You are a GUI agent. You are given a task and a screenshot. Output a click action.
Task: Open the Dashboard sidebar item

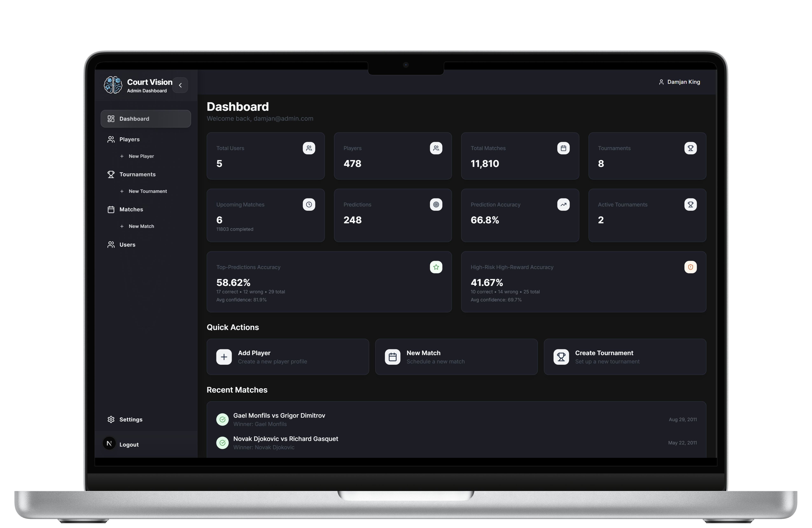pos(146,119)
